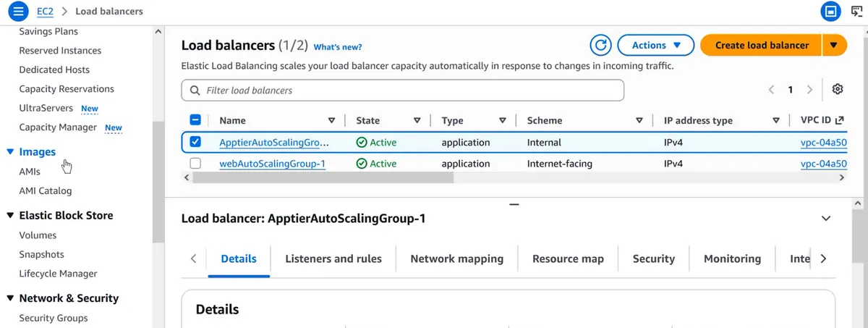Check the webAutoScalingGroup-1 row checkbox

tap(195, 164)
